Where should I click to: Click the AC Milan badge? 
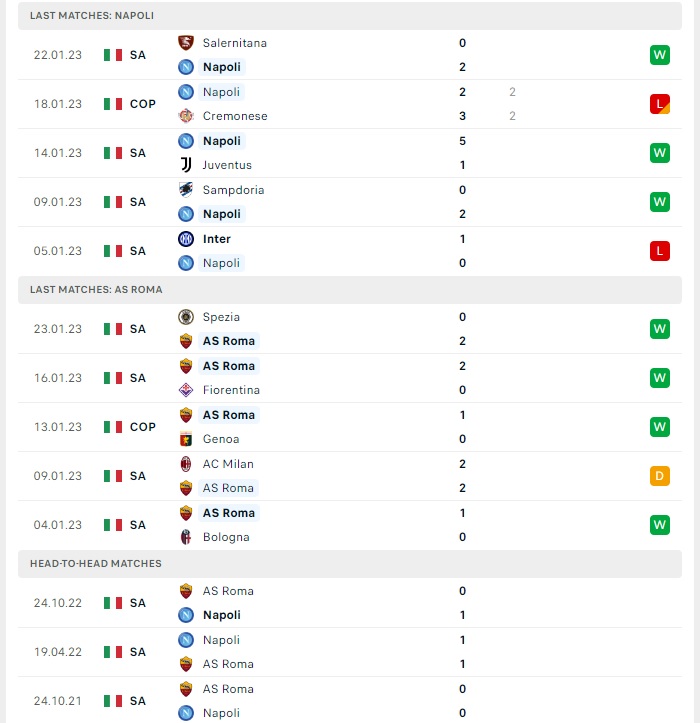point(186,464)
